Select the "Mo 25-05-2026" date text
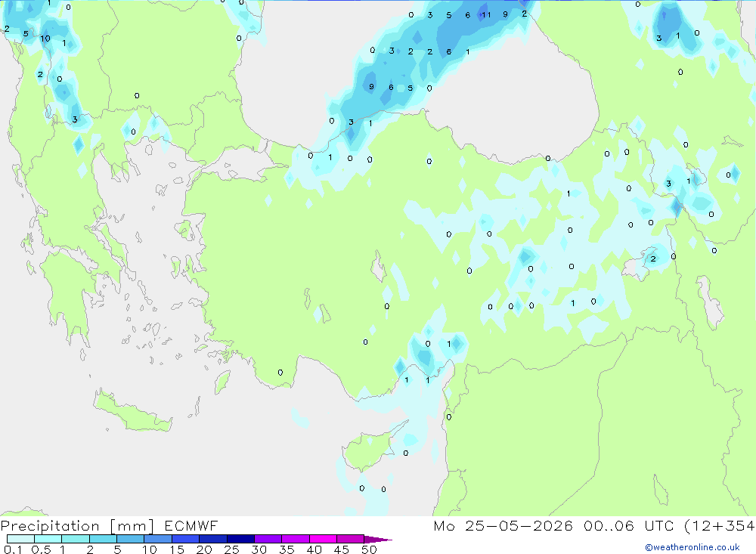 pos(503,525)
